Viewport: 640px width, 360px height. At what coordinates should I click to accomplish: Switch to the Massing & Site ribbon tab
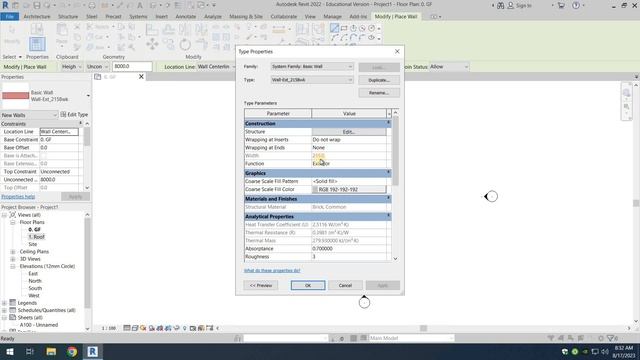point(246,17)
